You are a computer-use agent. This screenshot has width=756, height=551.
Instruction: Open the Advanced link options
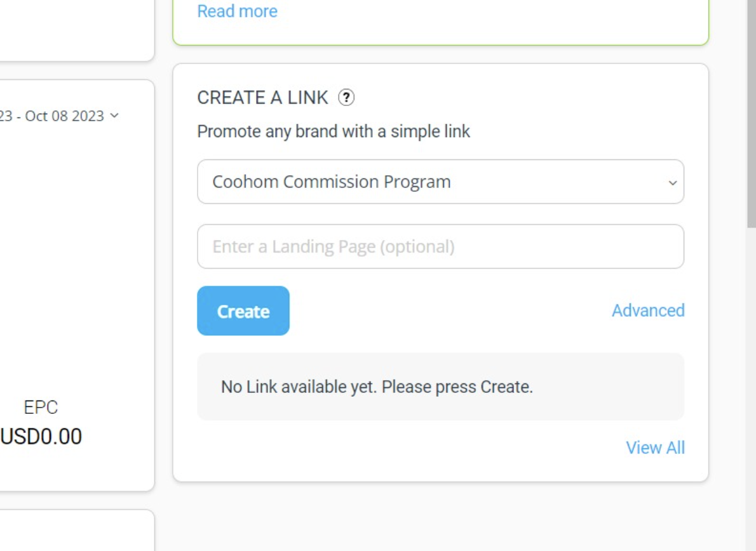click(x=648, y=310)
